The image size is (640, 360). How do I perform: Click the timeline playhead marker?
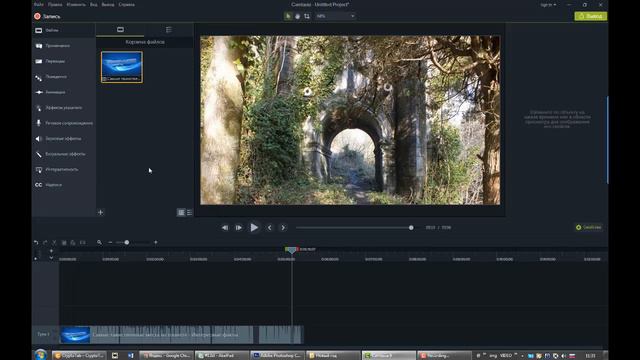point(291,250)
